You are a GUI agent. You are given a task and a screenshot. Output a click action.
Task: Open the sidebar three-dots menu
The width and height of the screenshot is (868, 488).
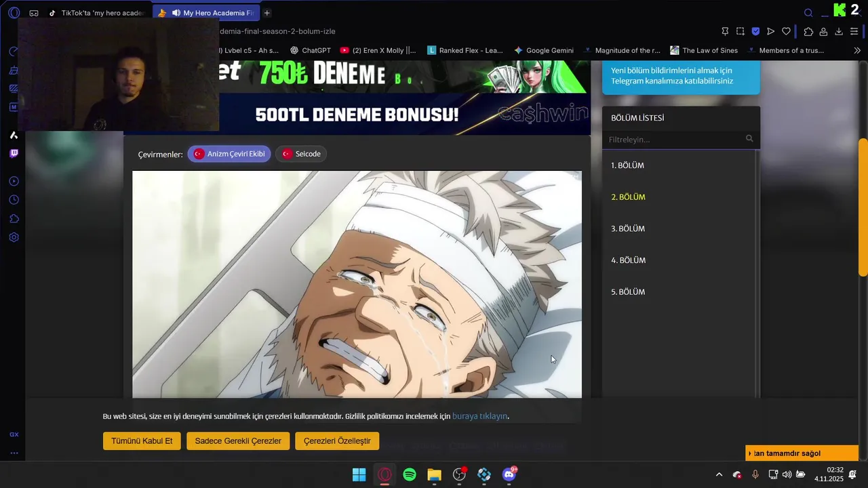tap(14, 453)
